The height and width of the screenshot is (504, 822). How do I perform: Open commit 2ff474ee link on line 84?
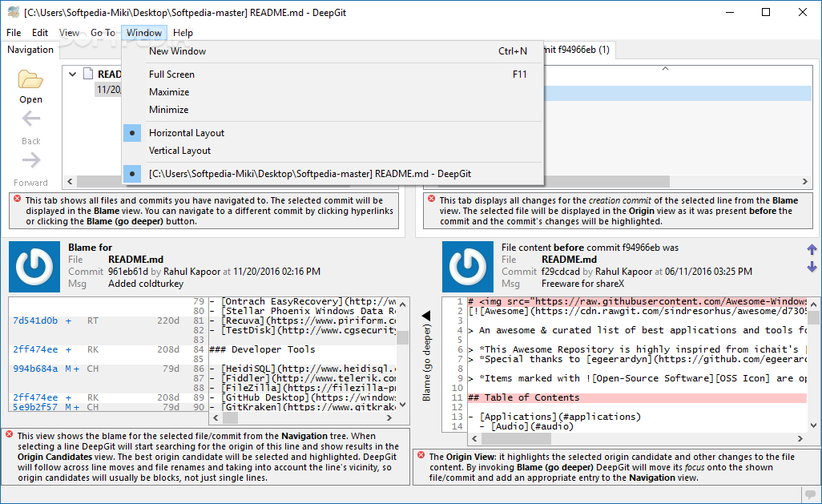[x=35, y=349]
